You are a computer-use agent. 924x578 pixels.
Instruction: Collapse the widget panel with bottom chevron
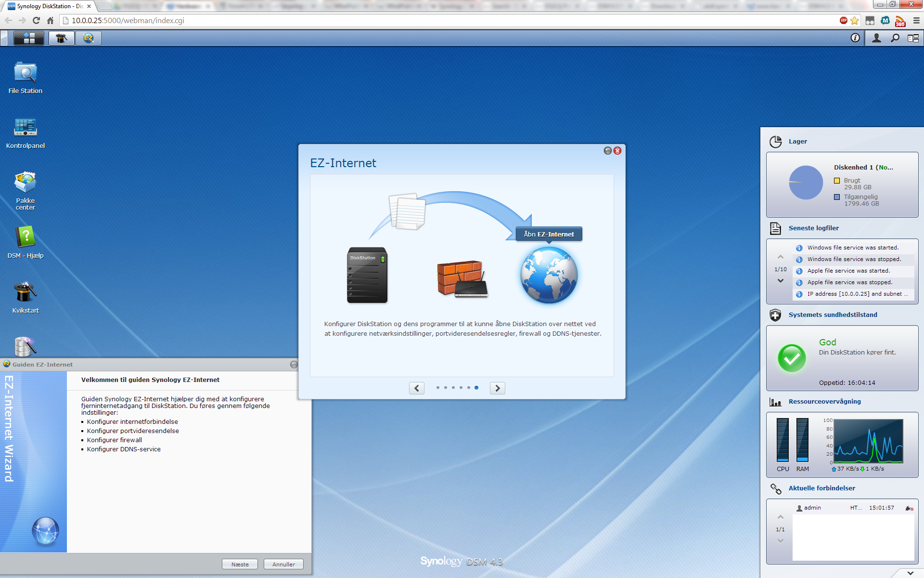click(x=910, y=573)
